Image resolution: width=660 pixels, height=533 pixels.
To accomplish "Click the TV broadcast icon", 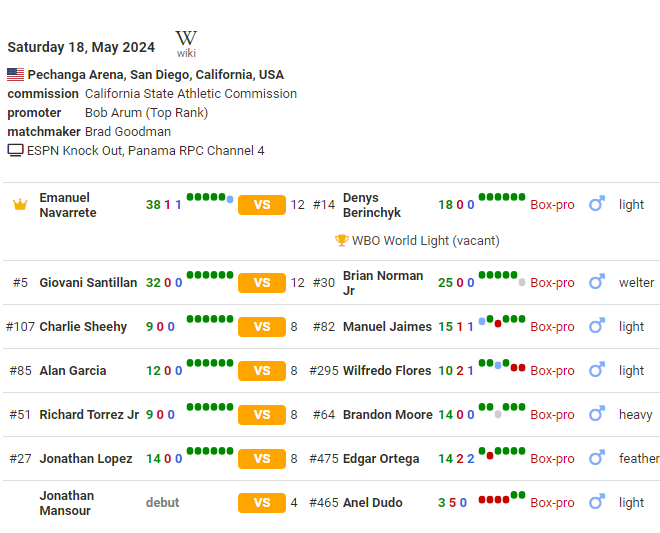I will point(15,151).
